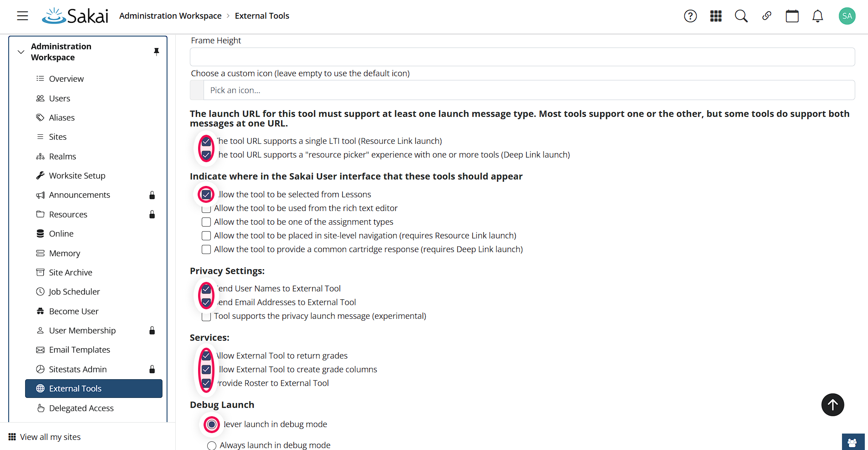Viewport: 868px width, 450px height.
Task: Click 'View all my sites'
Action: (x=50, y=437)
